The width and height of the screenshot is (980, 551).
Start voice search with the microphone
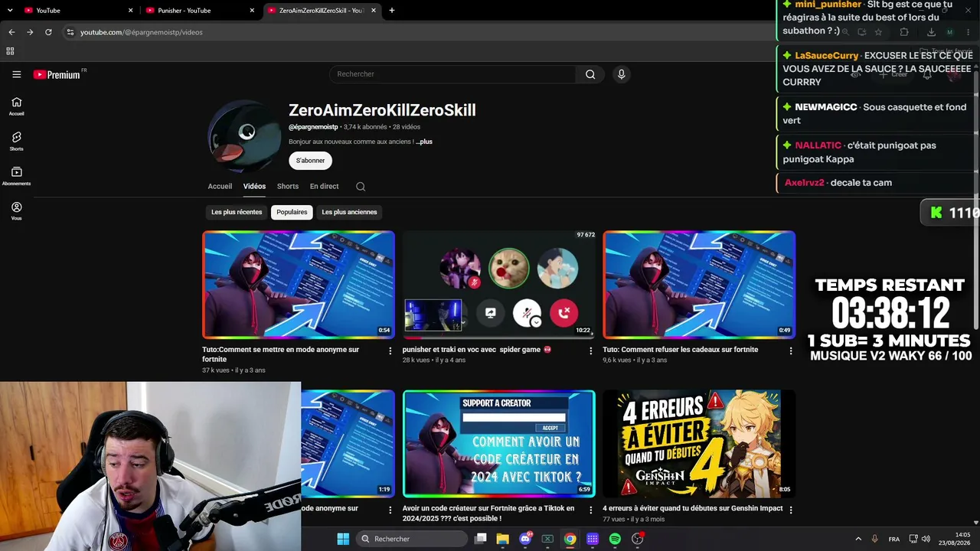coord(621,74)
